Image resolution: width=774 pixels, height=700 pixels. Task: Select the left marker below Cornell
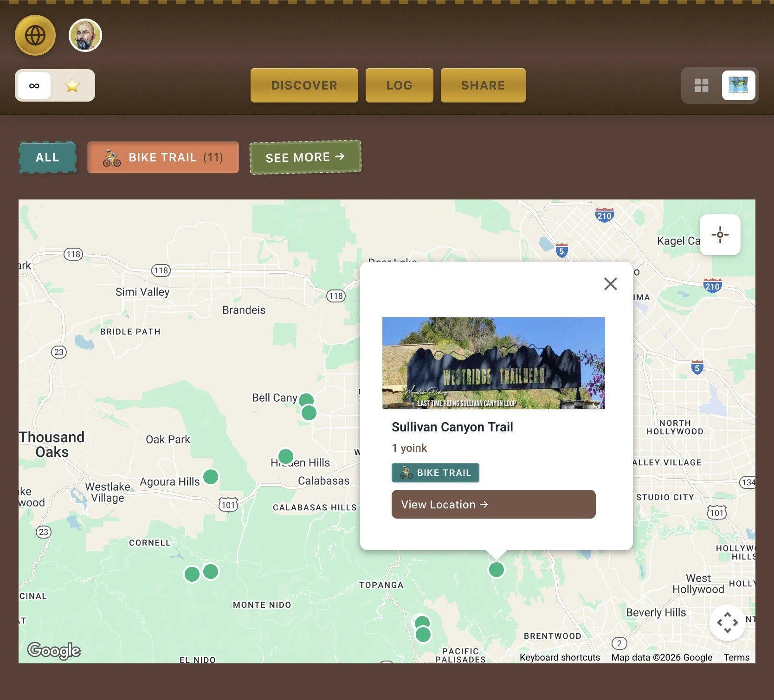tap(192, 574)
